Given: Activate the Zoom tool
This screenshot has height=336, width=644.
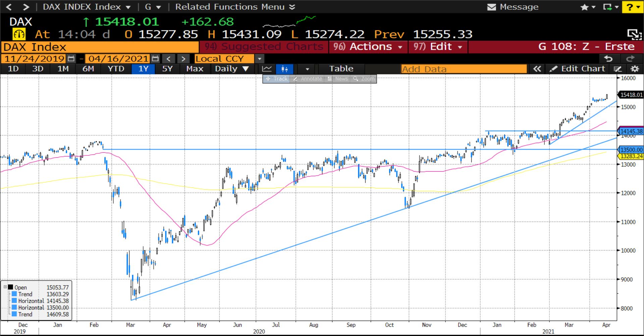Looking at the screenshot, I should 364,79.
